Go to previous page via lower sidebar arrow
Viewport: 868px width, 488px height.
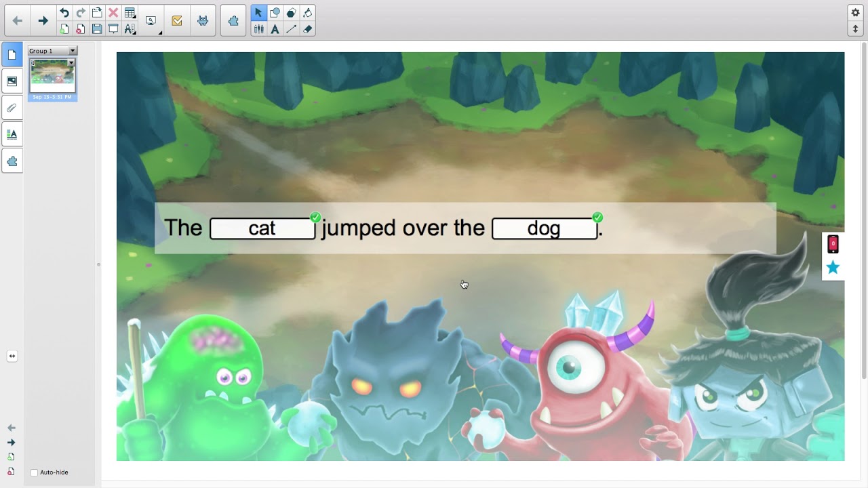tap(12, 428)
